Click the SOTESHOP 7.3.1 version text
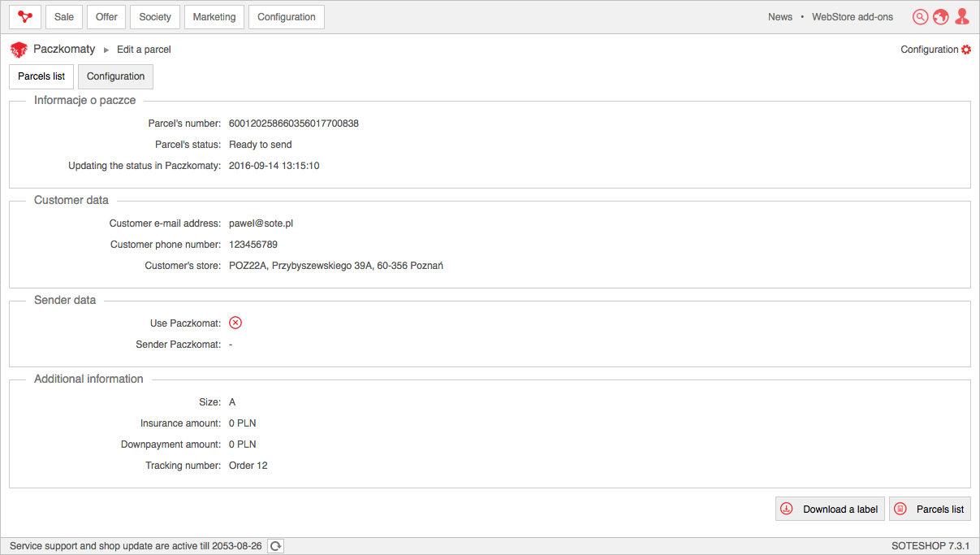Screen dimensions: 980x555 (x=930, y=546)
